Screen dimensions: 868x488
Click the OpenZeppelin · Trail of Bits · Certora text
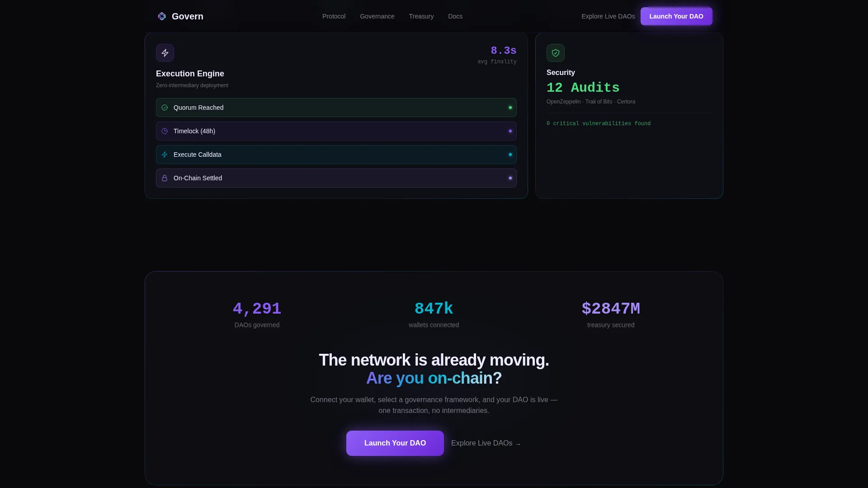(x=591, y=102)
